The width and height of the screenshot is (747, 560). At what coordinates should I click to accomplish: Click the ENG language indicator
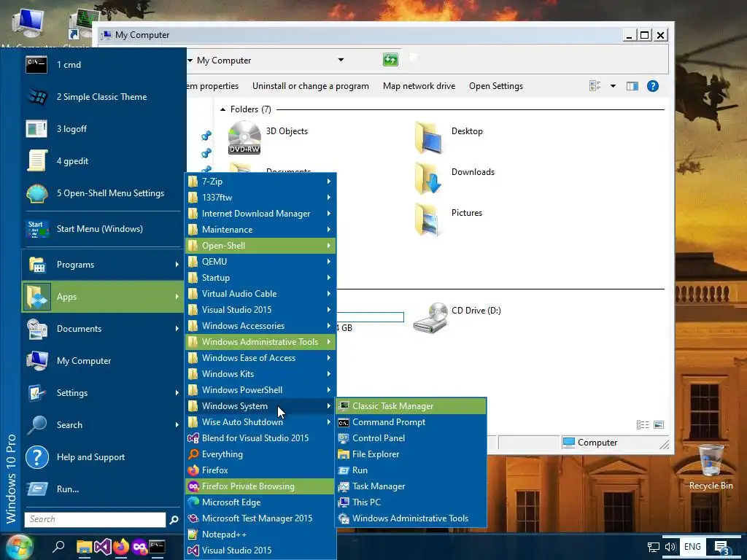tap(692, 547)
